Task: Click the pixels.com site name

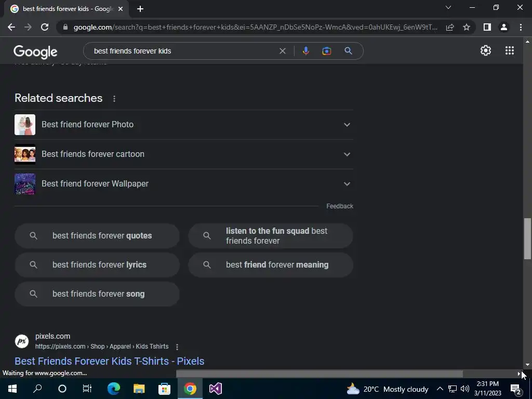Action: point(52,336)
